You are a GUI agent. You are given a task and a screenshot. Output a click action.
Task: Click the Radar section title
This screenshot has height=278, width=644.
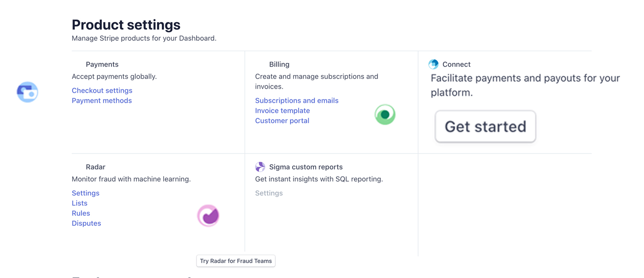coord(95,167)
